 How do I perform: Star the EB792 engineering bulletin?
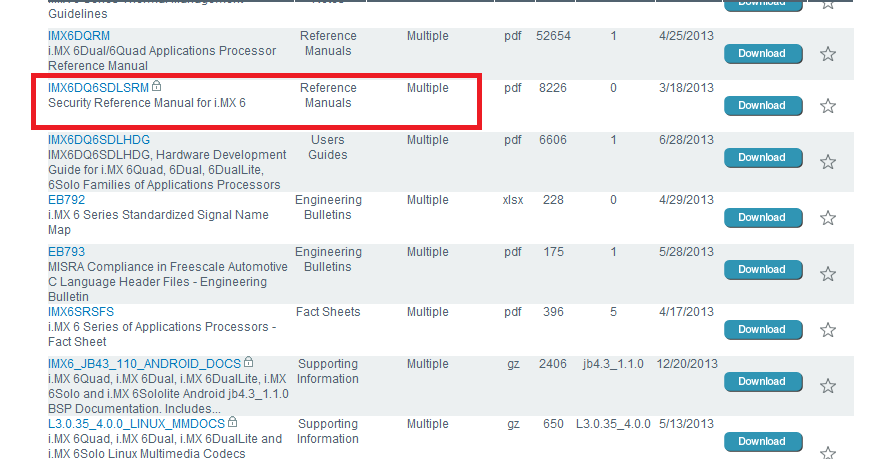(x=828, y=218)
